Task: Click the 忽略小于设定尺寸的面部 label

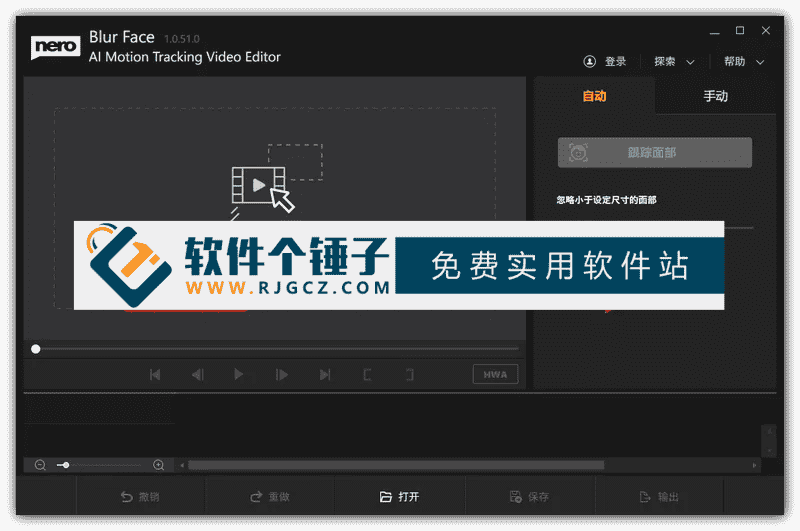Action: point(606,200)
